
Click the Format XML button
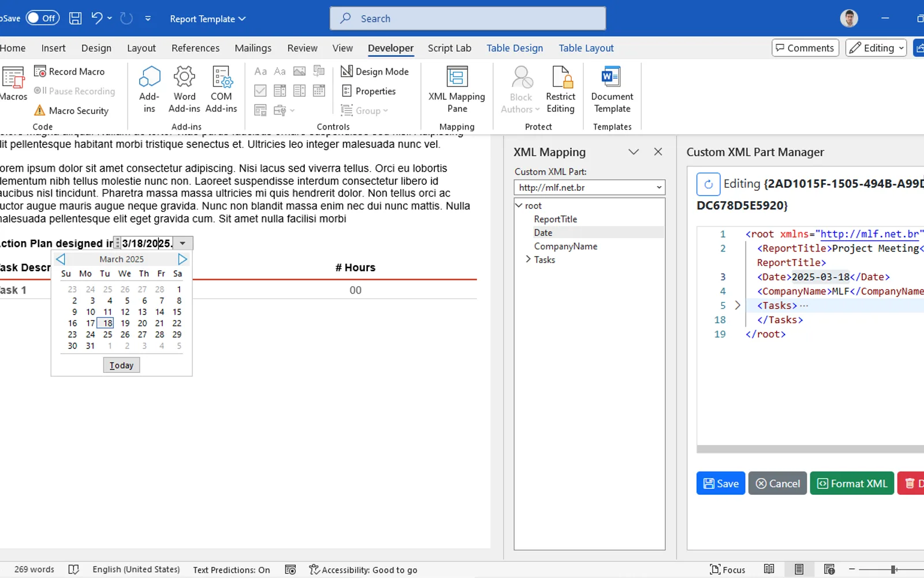pos(852,483)
